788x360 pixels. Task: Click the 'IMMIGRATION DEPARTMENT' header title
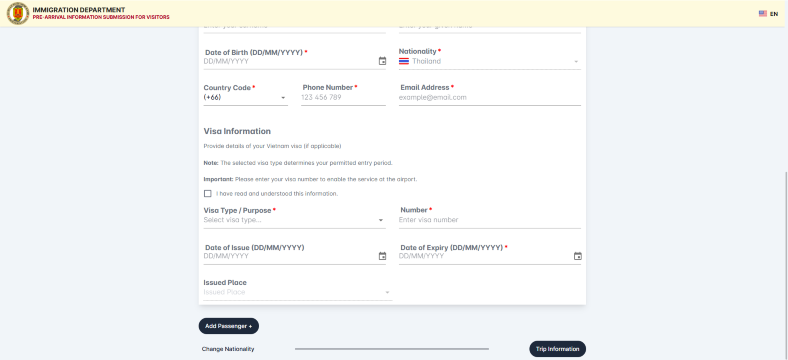click(x=79, y=10)
